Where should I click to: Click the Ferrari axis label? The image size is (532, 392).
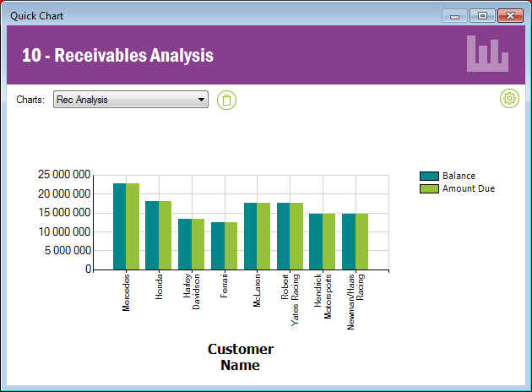[x=224, y=286]
